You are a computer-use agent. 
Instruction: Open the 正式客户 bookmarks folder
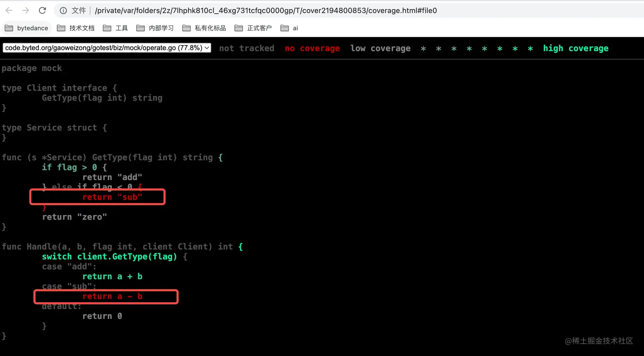[253, 28]
